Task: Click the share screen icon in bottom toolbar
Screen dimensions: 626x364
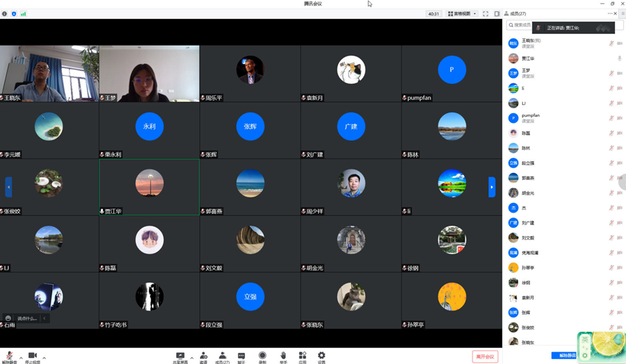Action: [180, 356]
